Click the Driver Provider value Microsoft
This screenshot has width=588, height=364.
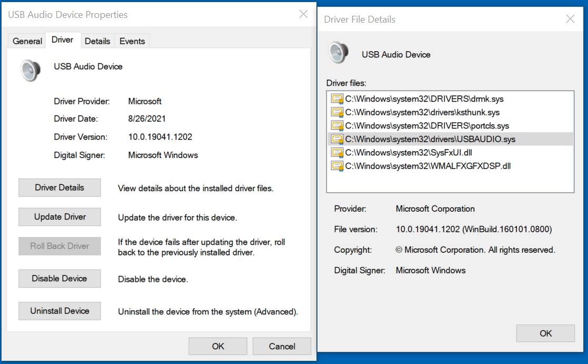(144, 102)
